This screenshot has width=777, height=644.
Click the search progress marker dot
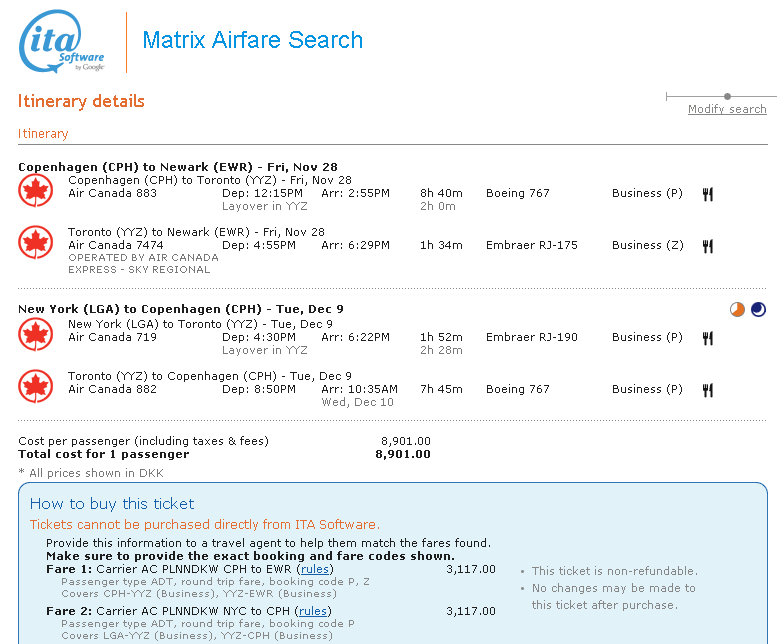[x=727, y=97]
